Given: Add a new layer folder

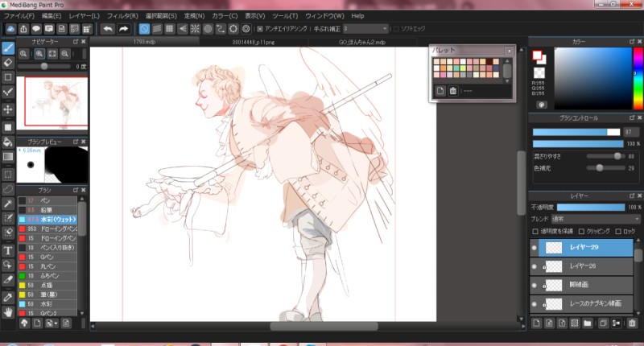Looking at the screenshot, I should coord(588,323).
